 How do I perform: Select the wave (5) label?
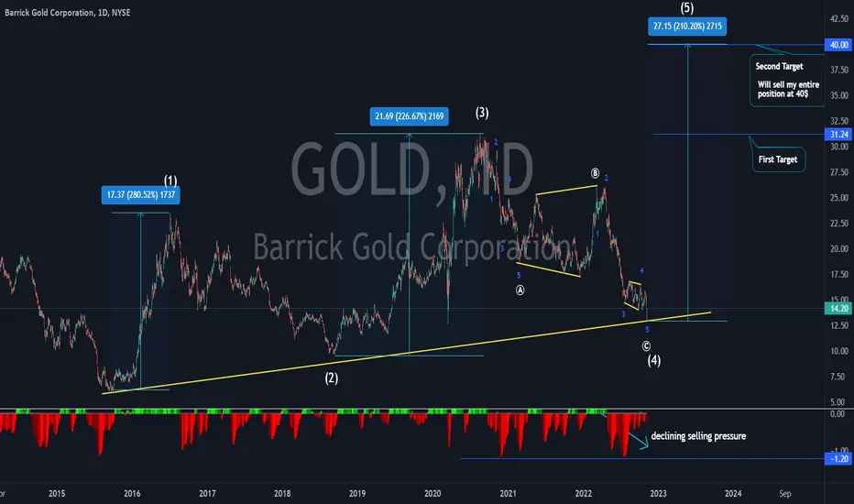687,7
